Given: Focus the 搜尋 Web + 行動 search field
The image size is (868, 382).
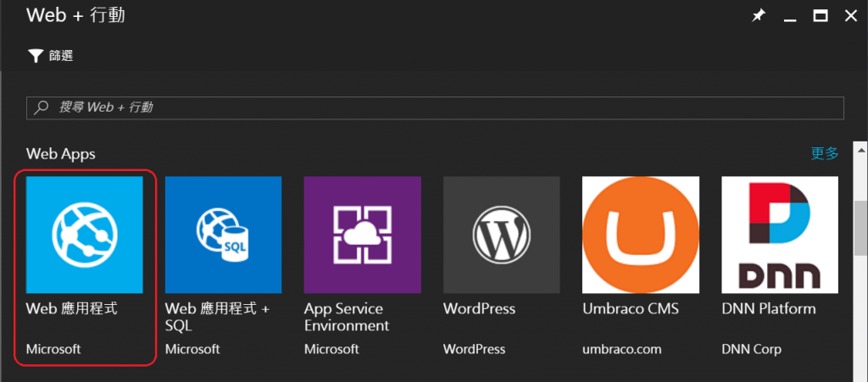Looking at the screenshot, I should (435, 108).
